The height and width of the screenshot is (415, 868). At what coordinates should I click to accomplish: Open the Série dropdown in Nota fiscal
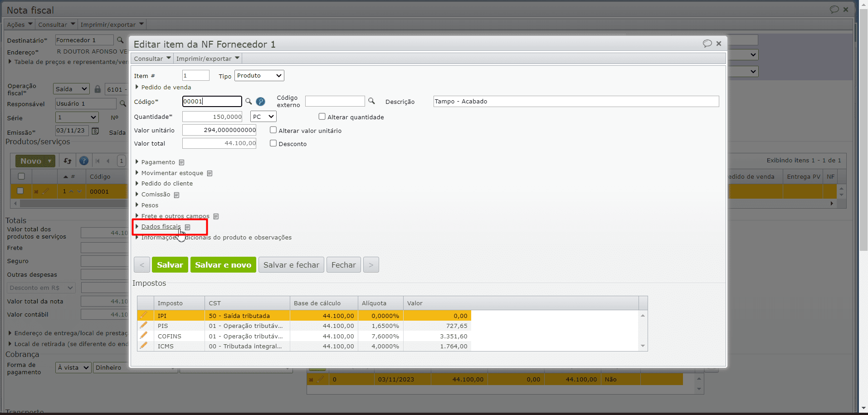[77, 117]
